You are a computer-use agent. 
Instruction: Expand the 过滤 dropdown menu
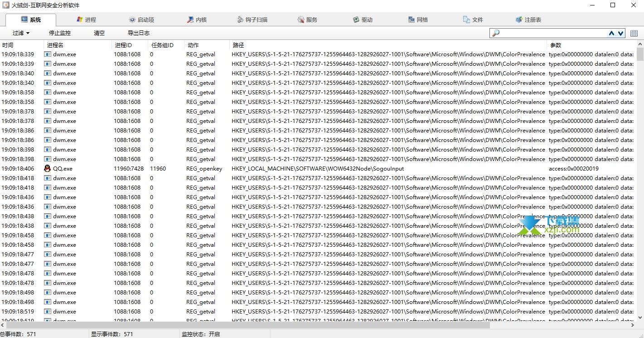[21, 33]
